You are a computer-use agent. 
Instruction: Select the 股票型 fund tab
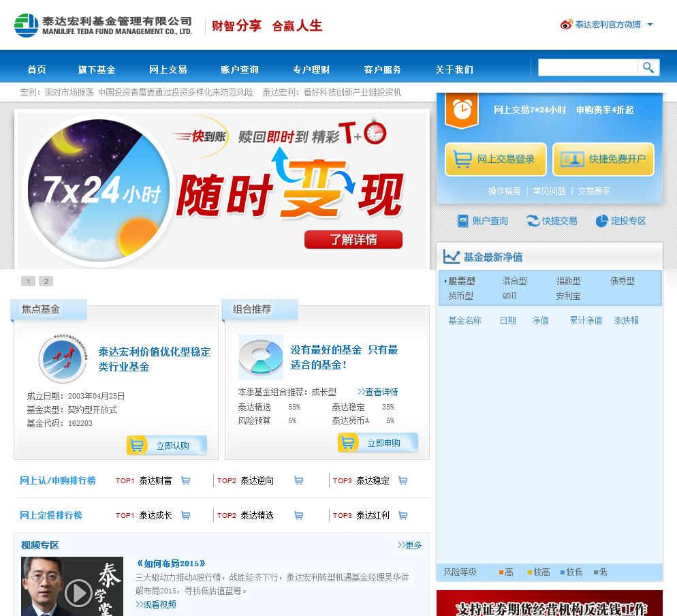pos(462,281)
